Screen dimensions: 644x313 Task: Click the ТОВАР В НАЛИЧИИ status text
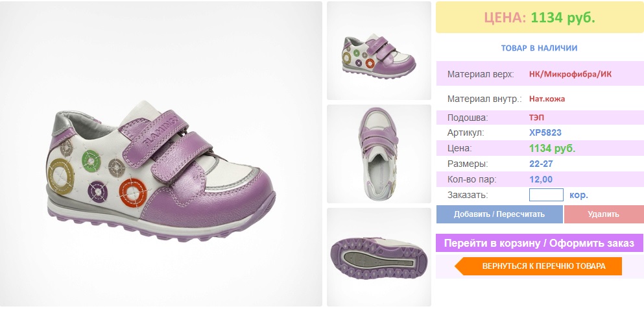pos(540,48)
